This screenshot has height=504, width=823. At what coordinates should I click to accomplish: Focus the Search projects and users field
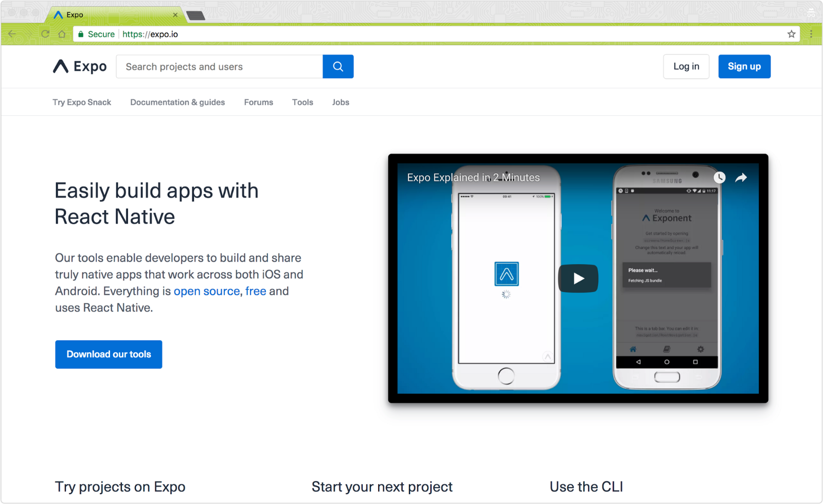click(x=220, y=66)
